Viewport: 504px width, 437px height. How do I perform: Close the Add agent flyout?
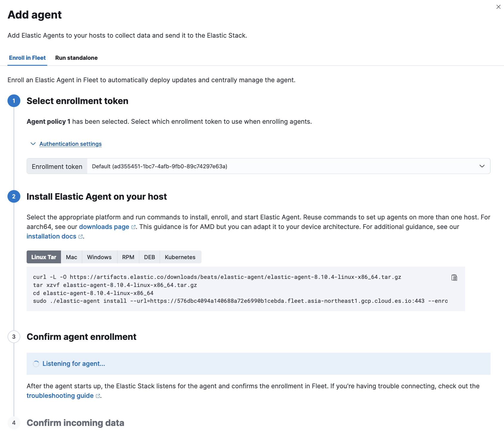pyautogui.click(x=498, y=7)
